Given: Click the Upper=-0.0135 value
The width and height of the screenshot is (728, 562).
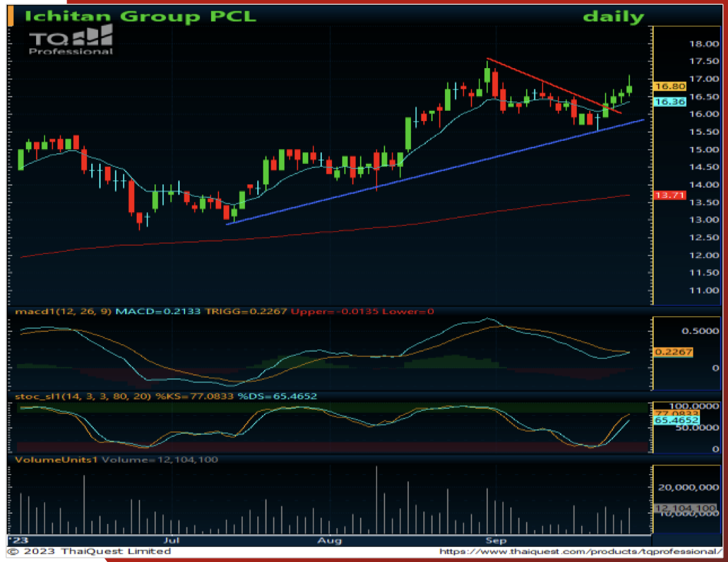Looking at the screenshot, I should 334,311.
